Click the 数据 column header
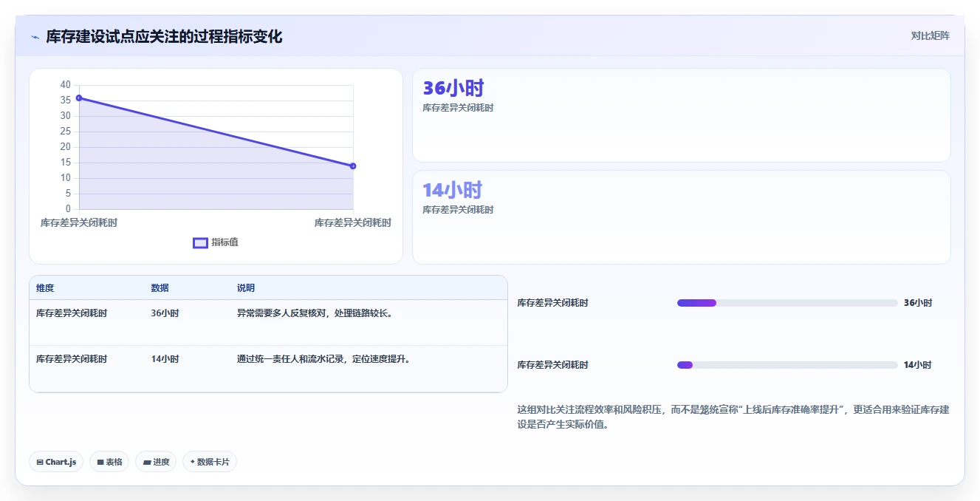This screenshot has height=501, width=980. point(160,288)
